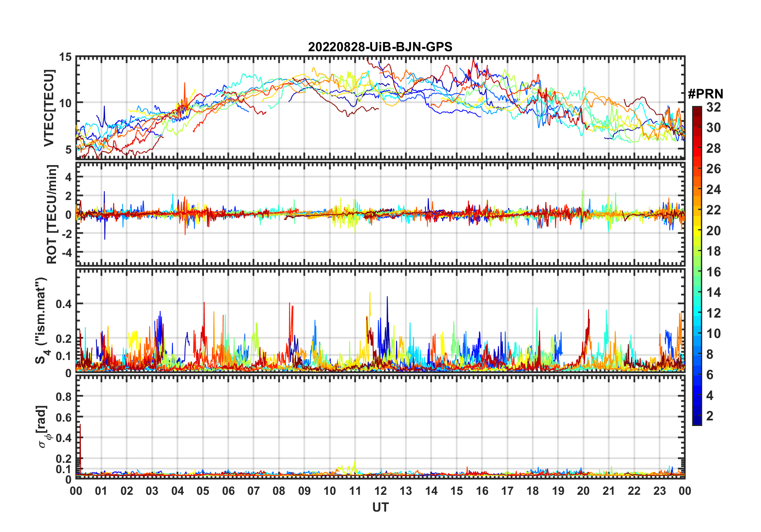
Task: Click the colorbar tick label 2
Action: pyautogui.click(x=710, y=416)
